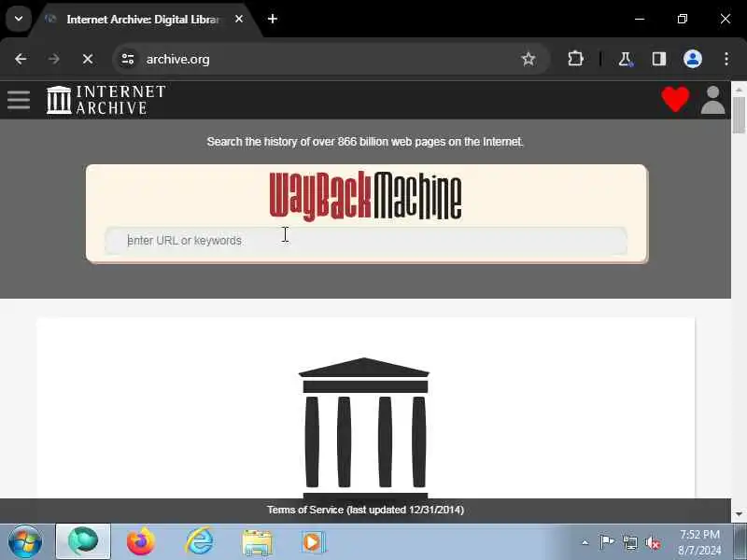Open Internet Archive hamburger menu
Viewport: 747px width, 560px height.
(19, 100)
